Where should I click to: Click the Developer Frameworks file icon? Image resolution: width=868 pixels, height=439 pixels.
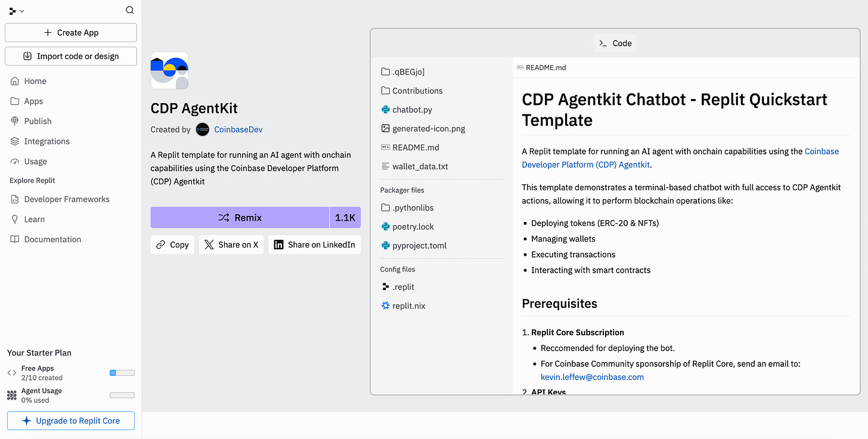click(x=15, y=199)
